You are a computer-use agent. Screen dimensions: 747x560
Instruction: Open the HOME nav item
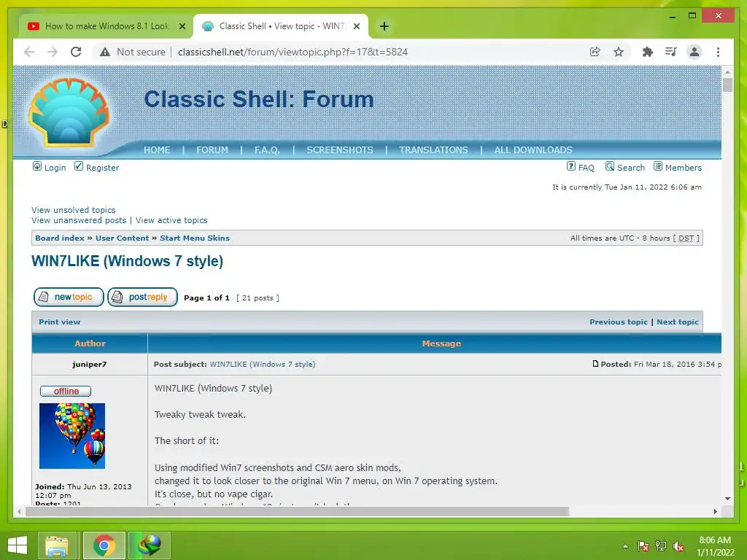click(x=157, y=150)
